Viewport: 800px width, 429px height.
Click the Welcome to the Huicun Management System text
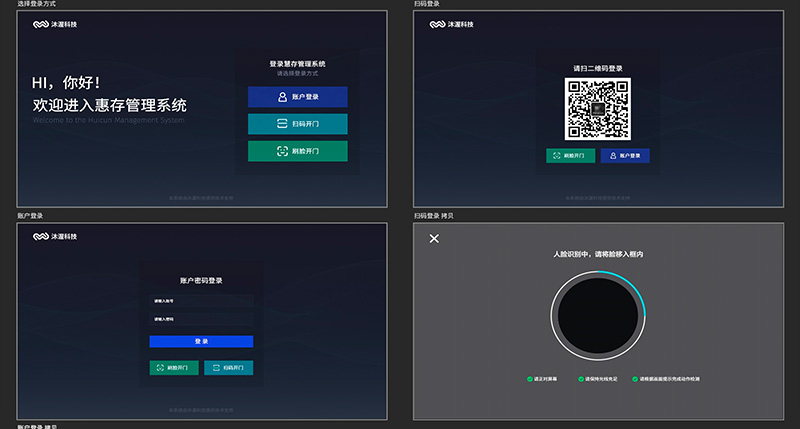tap(108, 120)
